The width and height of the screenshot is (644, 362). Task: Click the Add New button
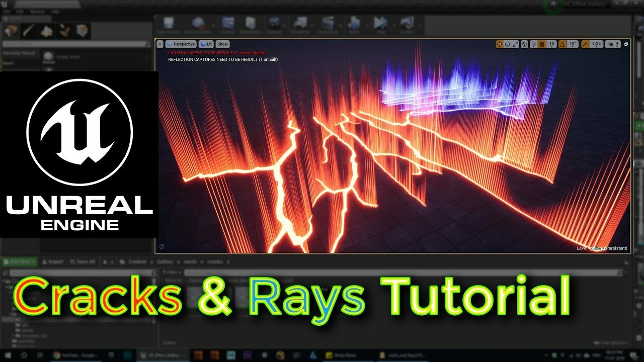click(19, 261)
